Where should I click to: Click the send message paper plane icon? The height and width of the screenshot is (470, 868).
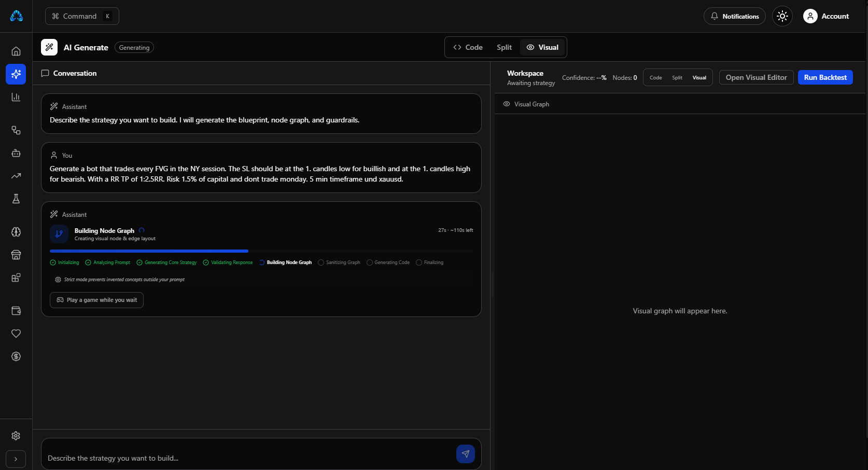click(x=466, y=454)
